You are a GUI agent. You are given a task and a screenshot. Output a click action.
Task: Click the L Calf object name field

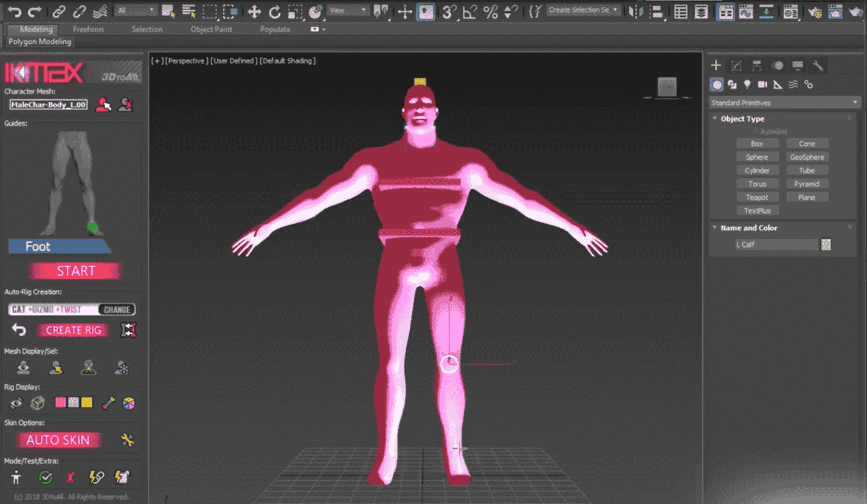[x=776, y=244]
